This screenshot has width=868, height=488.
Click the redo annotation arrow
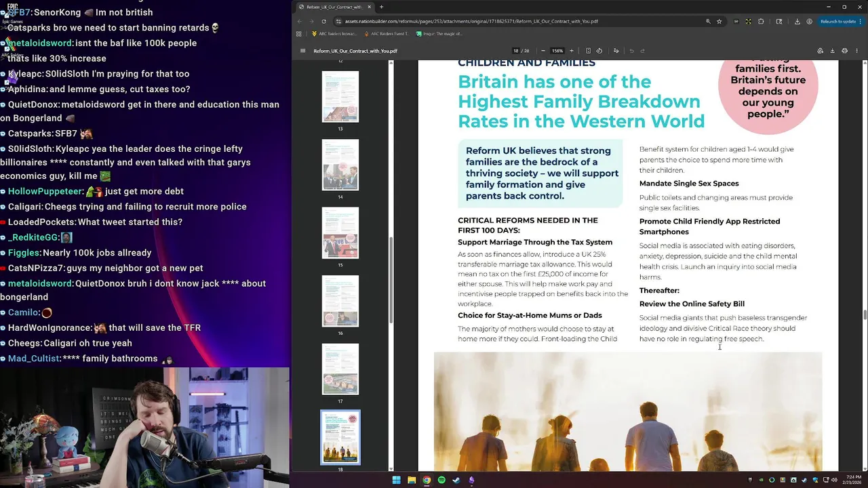coord(643,51)
